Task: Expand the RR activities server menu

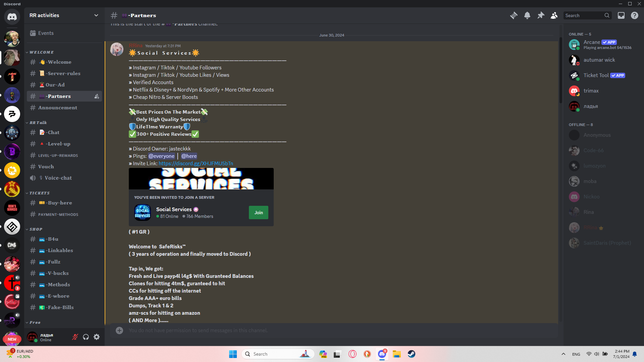Action: tap(64, 15)
